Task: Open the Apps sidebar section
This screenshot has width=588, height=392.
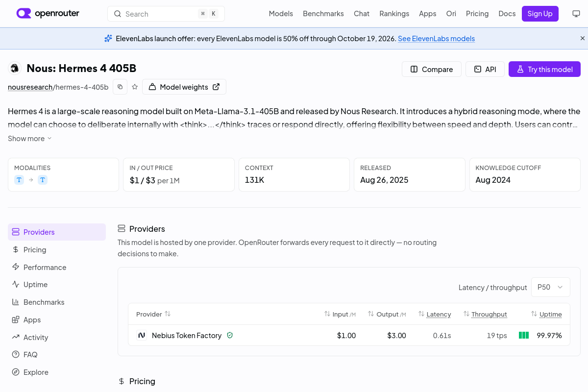Action: 57,320
